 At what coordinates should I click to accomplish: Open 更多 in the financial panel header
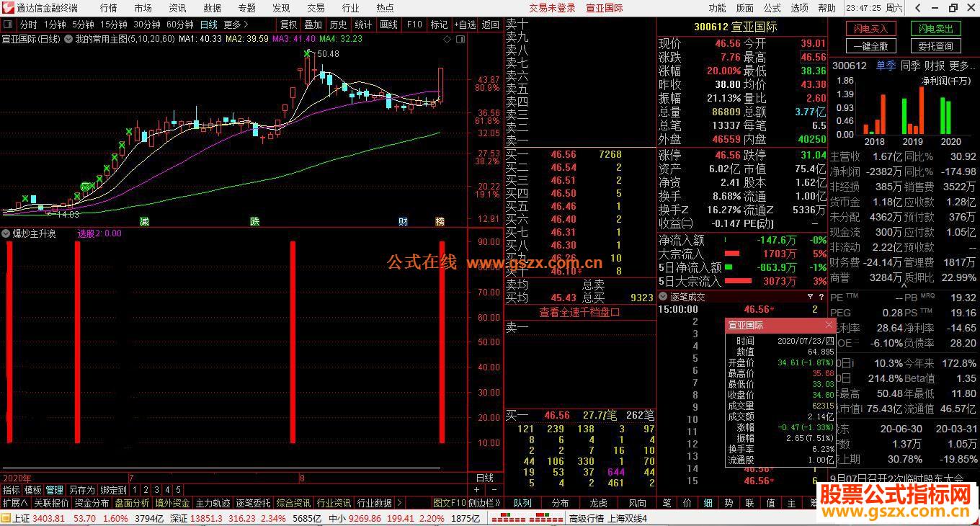tap(963, 66)
